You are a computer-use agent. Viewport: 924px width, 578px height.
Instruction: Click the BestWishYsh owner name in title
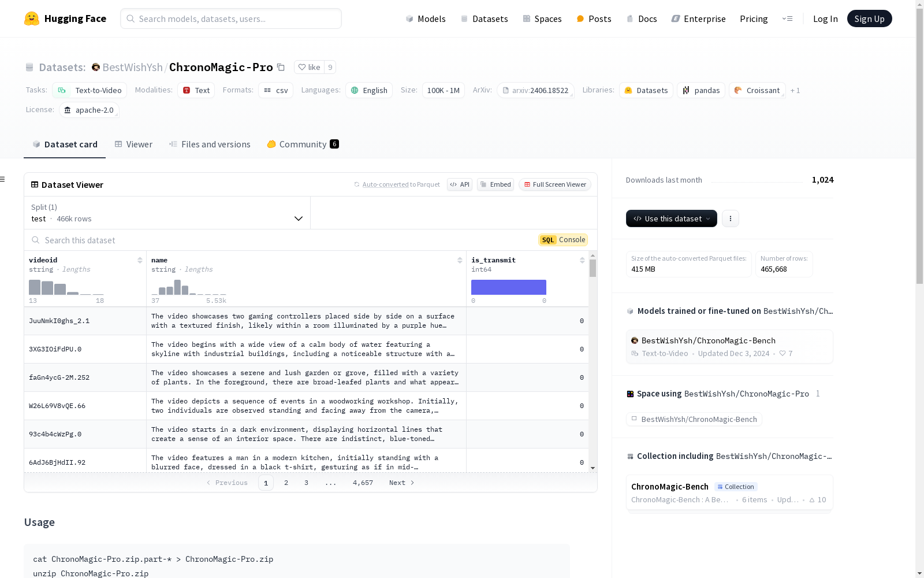click(132, 67)
